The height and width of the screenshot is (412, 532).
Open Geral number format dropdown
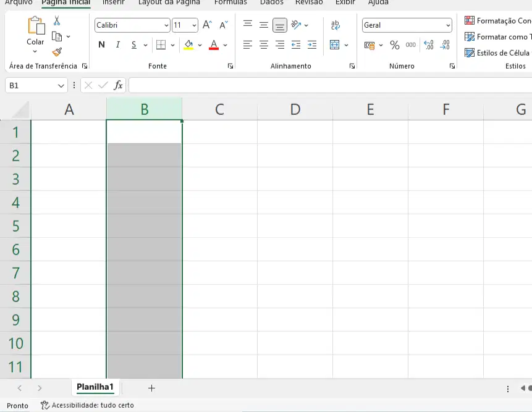pyautogui.click(x=448, y=25)
